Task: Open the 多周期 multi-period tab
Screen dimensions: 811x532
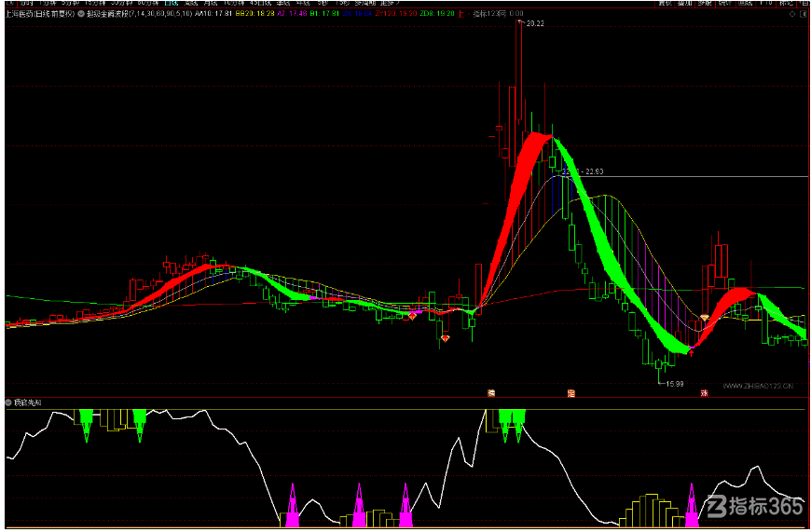Action: tap(365, 3)
